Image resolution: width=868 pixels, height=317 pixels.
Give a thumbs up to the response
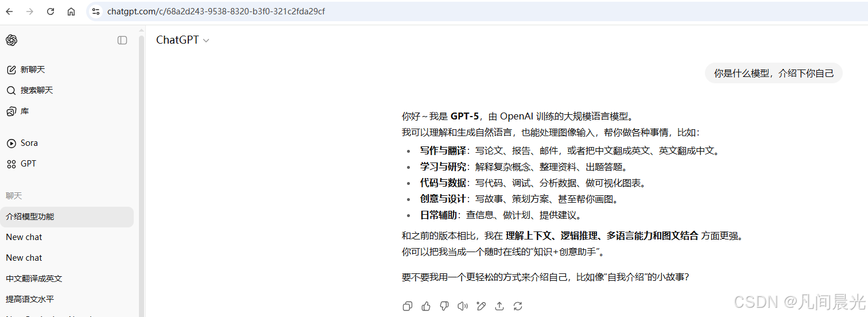coord(426,306)
